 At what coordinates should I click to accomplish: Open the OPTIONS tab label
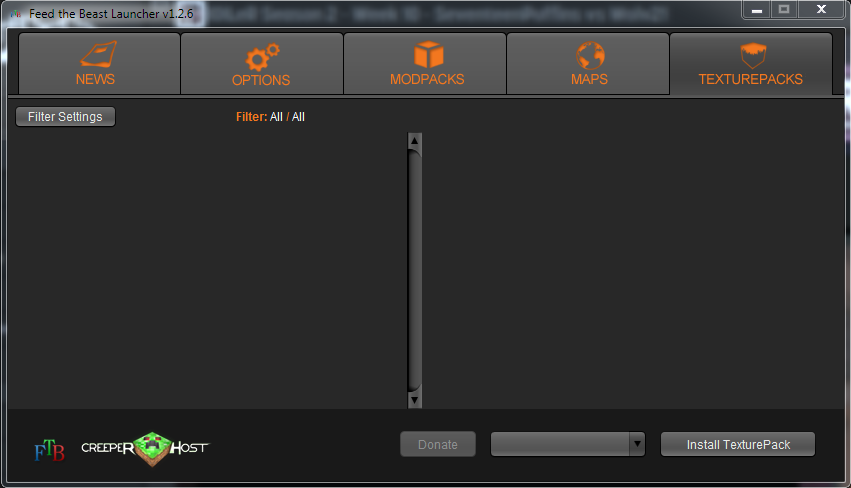(261, 80)
